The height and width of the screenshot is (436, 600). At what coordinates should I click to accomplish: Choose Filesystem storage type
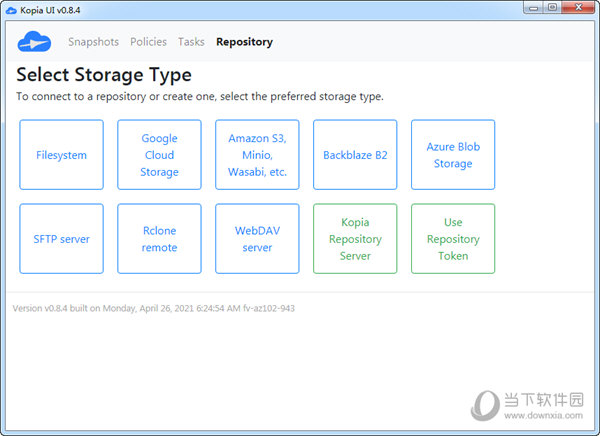click(62, 155)
